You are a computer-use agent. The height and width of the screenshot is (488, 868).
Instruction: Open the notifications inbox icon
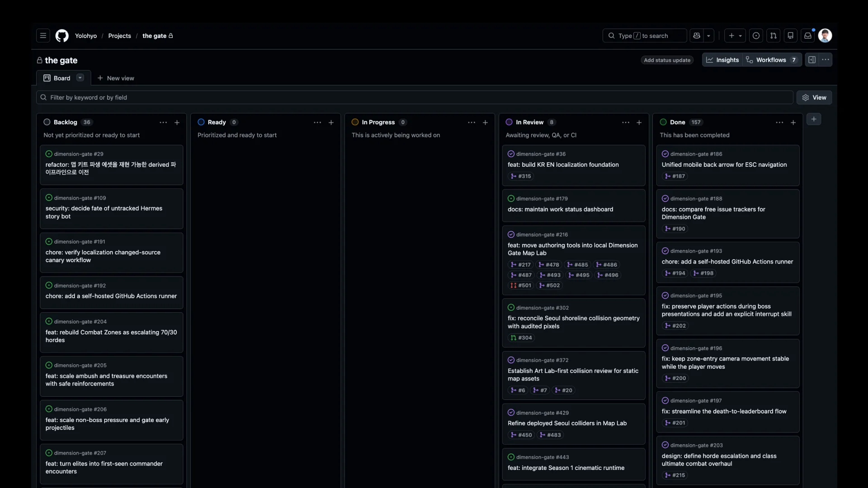point(808,36)
